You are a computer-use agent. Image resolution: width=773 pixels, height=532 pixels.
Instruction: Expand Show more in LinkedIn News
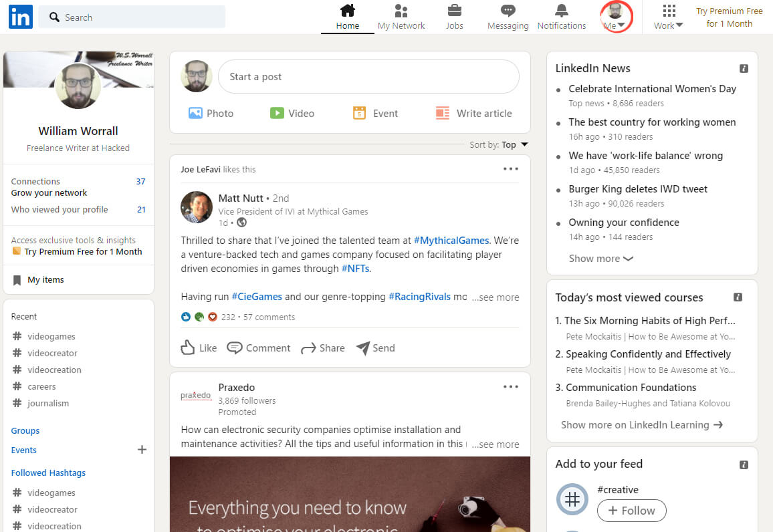tap(601, 259)
